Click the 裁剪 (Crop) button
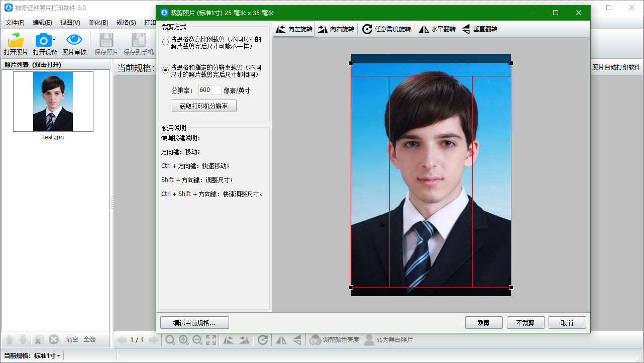The width and height of the screenshot is (644, 363). pos(483,323)
